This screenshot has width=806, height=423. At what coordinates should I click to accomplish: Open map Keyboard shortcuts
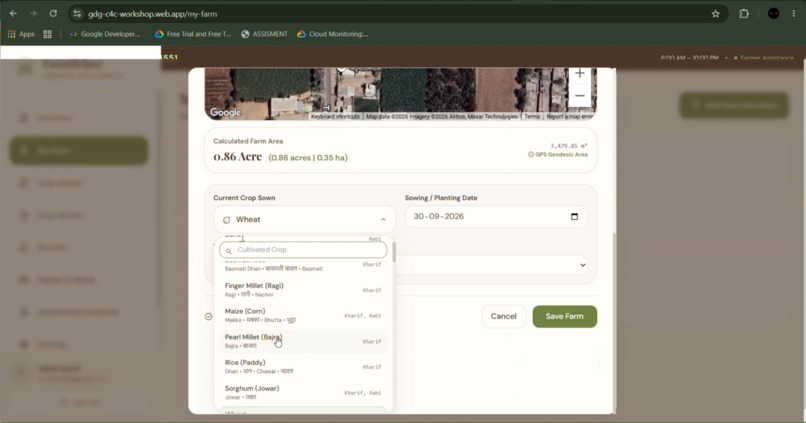[x=335, y=117]
